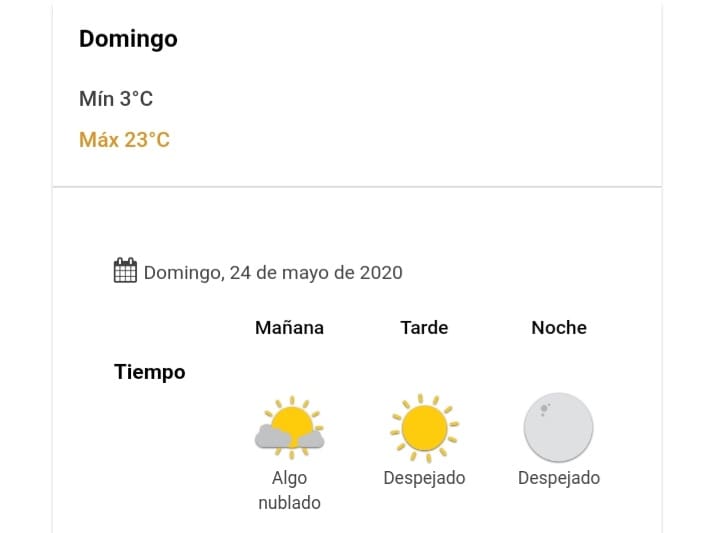Click the Despejado label under Noche
Screen dimensions: 710x533
pos(559,478)
